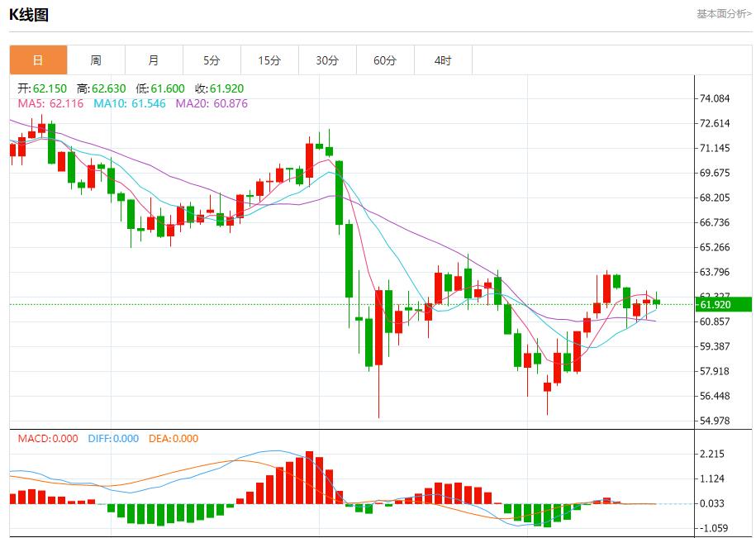Select the 4时 interval tab
The width and height of the screenshot is (756, 538).
point(443,60)
